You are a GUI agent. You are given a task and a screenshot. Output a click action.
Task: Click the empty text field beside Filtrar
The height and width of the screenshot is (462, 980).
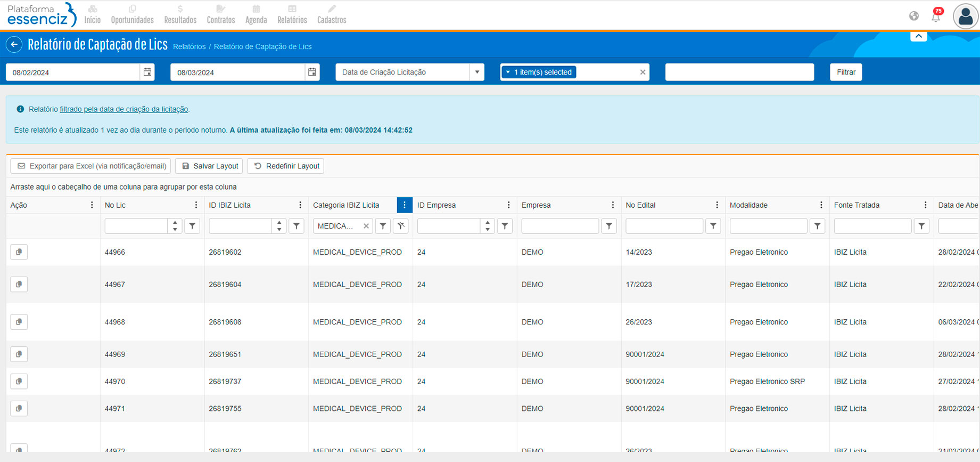(x=739, y=72)
